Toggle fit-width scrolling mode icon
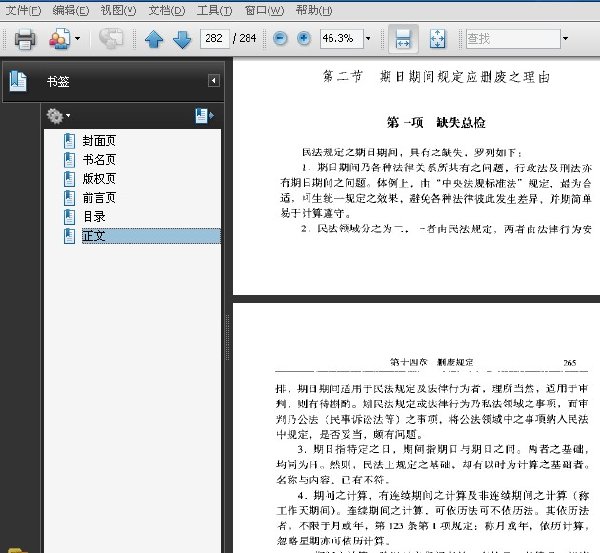 (403, 39)
